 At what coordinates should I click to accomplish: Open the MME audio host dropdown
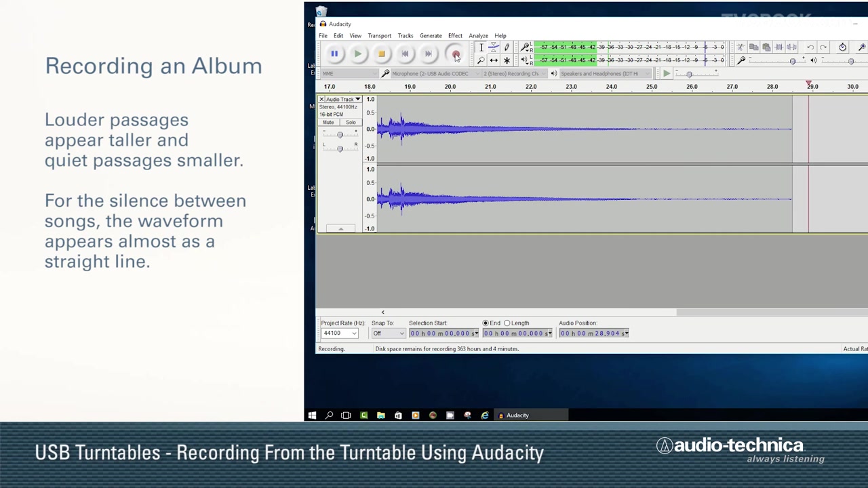pyautogui.click(x=349, y=74)
